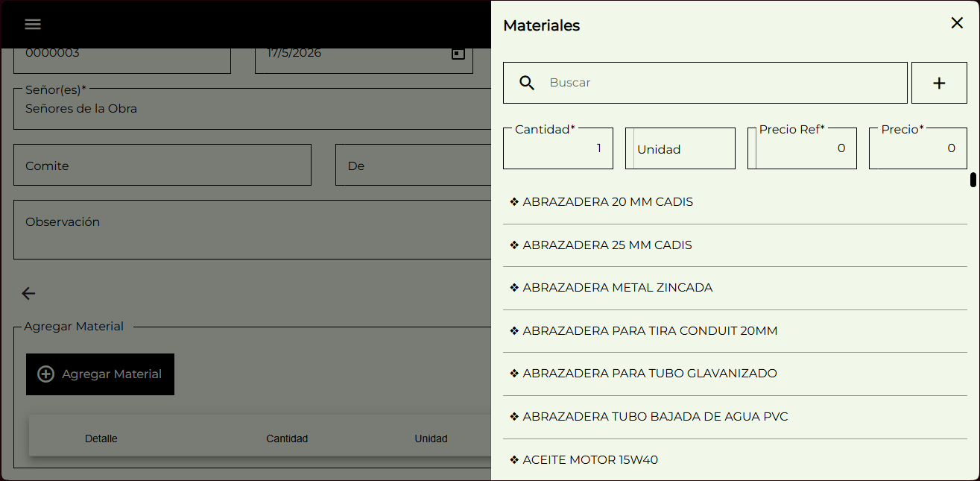The width and height of the screenshot is (980, 481).
Task: Click the Cantidad input field
Action: pos(558,148)
